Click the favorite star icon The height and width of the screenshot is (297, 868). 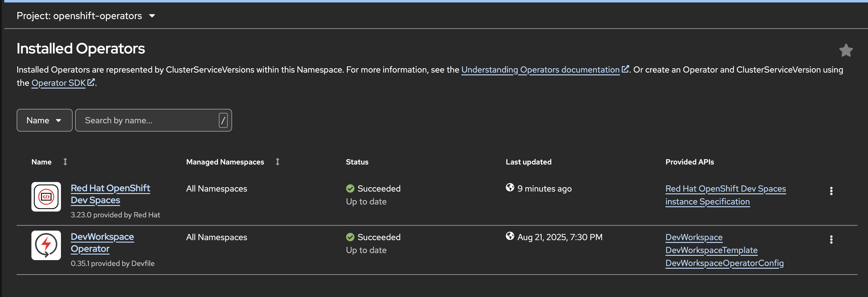click(846, 50)
